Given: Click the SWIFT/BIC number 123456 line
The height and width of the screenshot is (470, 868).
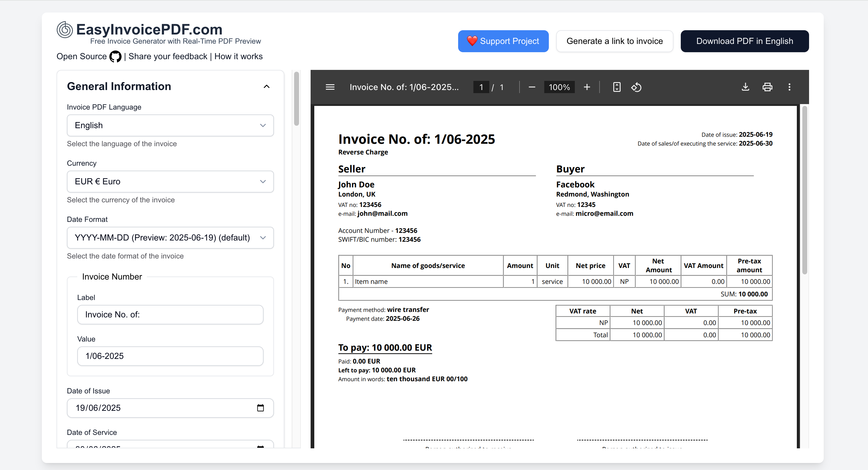Looking at the screenshot, I should (x=379, y=239).
